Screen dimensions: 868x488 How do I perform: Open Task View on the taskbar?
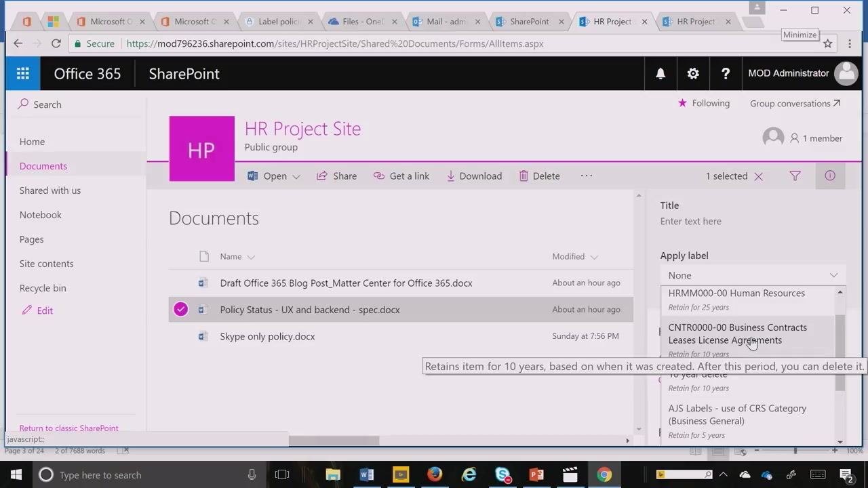pyautogui.click(x=282, y=474)
